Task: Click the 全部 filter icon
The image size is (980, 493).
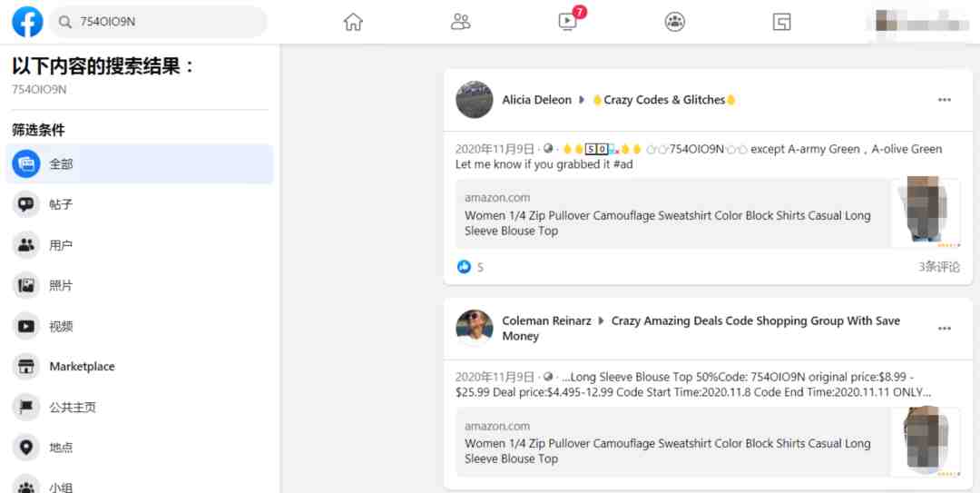Action: click(26, 164)
